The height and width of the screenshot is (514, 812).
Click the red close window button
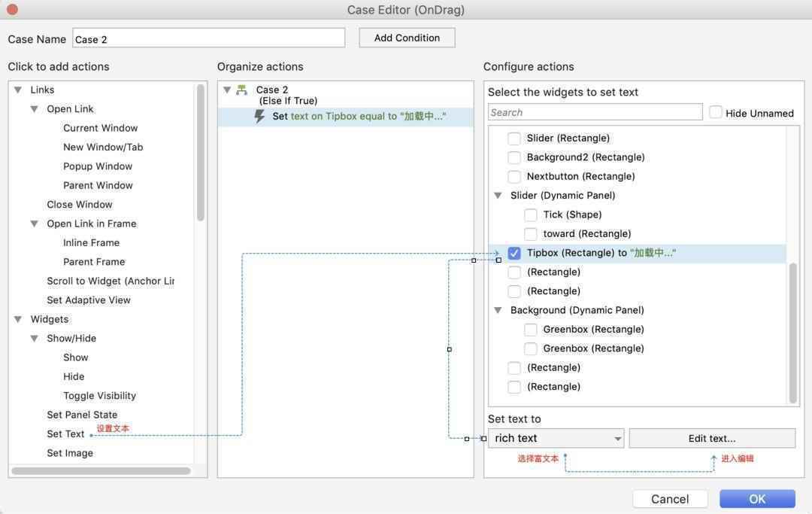point(13,9)
